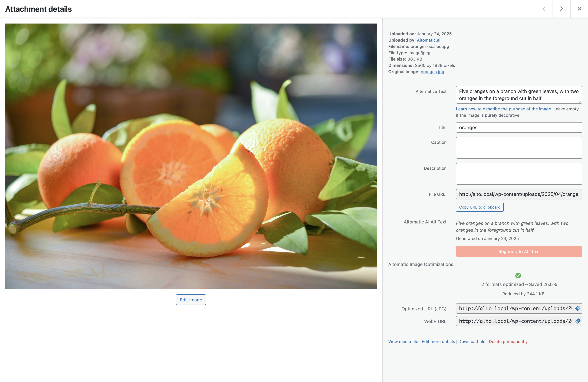Open the original oranges.jpg link
The width and height of the screenshot is (588, 382).
click(432, 72)
